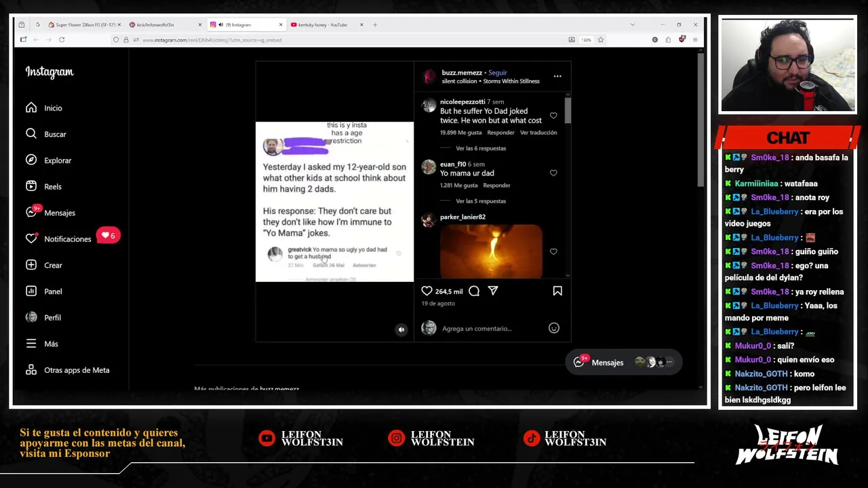The width and height of the screenshot is (868, 488).
Task: Open the post's three-dot options menu
Action: 557,77
